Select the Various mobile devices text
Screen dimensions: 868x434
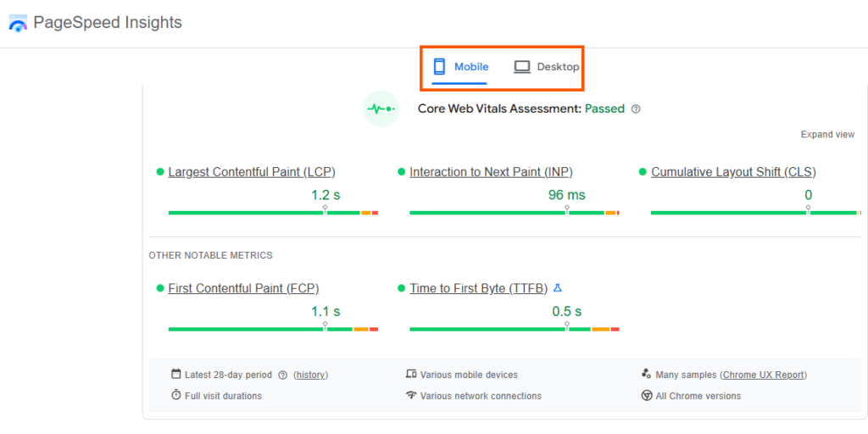pos(469,375)
